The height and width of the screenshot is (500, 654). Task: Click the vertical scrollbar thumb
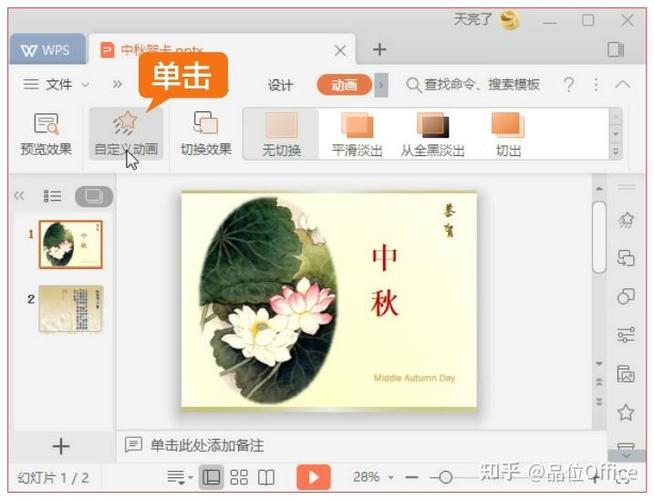(x=599, y=237)
